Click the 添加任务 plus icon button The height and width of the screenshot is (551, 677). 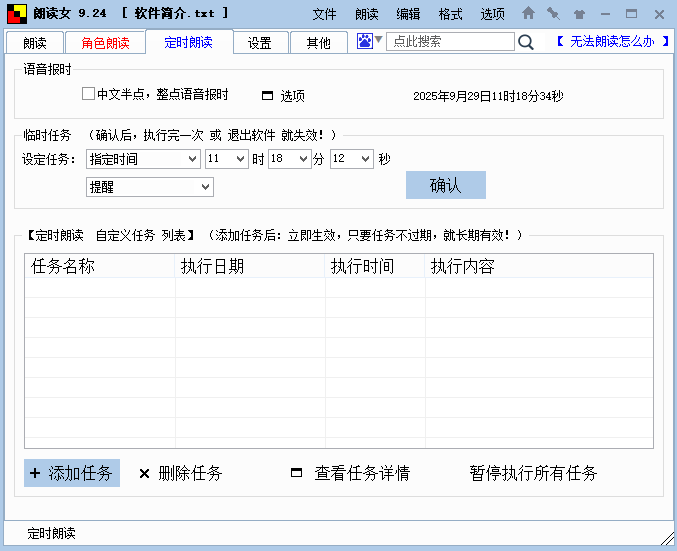click(x=72, y=473)
